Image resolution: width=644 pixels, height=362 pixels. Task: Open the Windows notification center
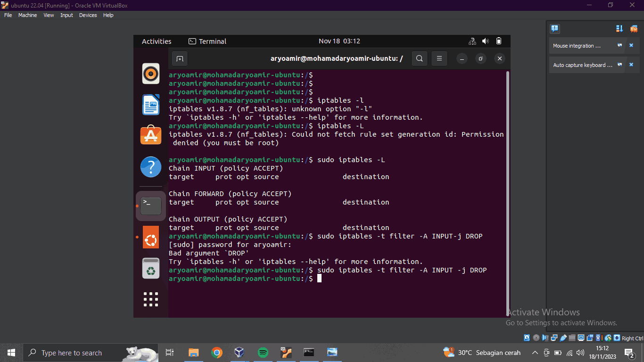629,353
